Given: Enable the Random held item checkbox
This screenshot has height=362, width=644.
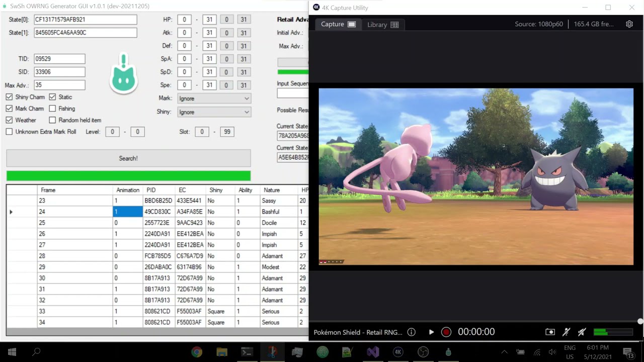Looking at the screenshot, I should [52, 120].
